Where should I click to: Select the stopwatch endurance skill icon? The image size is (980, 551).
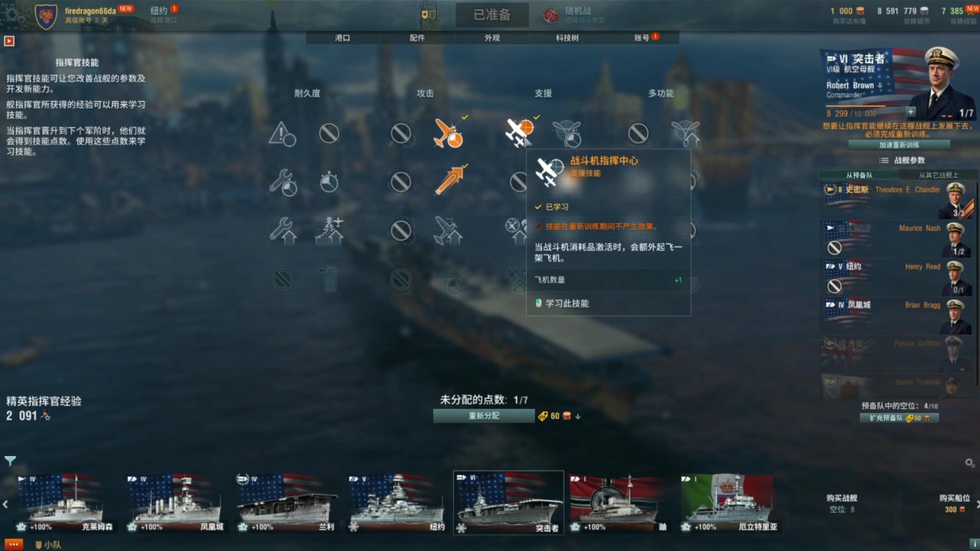pos(329,182)
